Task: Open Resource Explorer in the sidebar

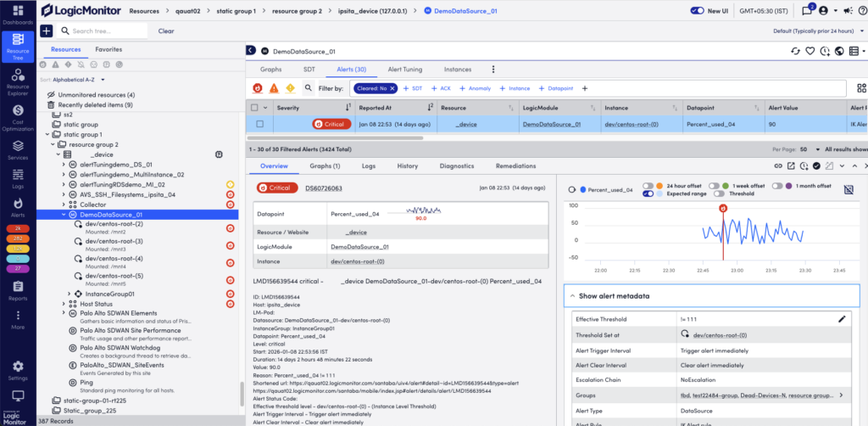Action: [18, 79]
